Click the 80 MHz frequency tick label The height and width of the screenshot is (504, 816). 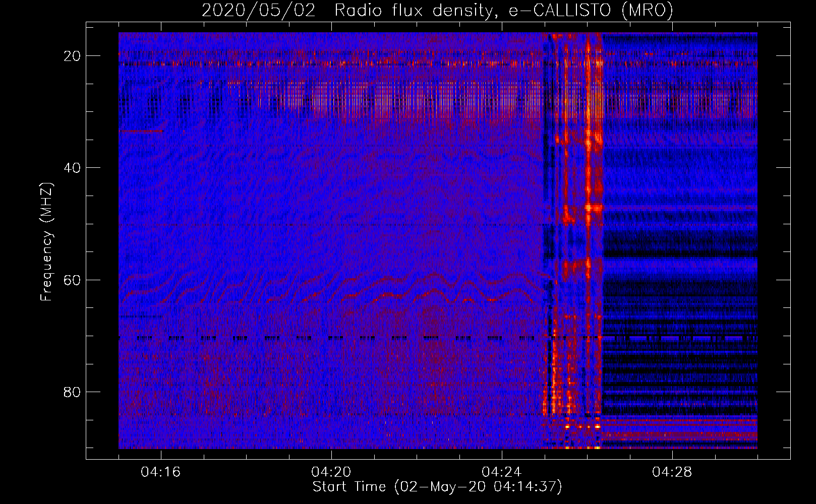point(72,392)
